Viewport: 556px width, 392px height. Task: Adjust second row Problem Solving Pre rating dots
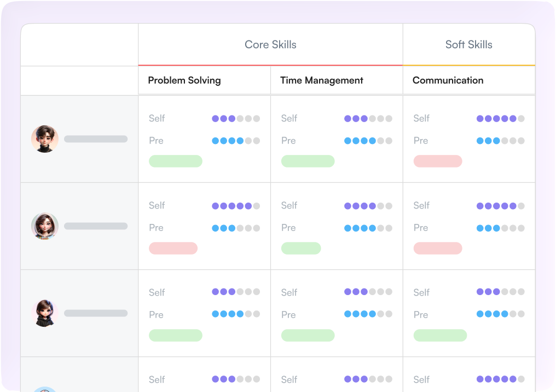coord(236,228)
